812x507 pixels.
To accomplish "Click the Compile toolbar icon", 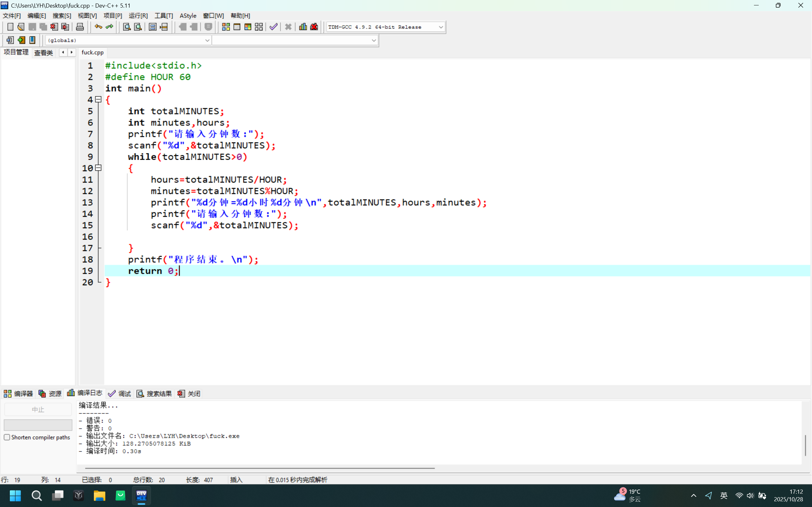I will coord(226,27).
